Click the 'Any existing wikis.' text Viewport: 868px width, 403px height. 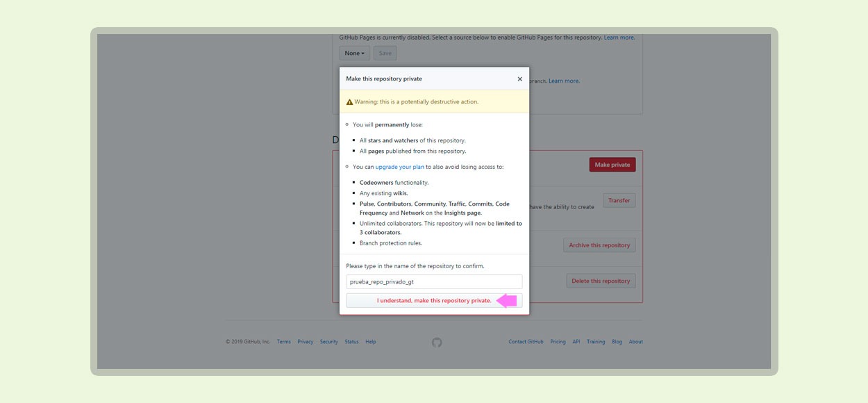pyautogui.click(x=384, y=193)
